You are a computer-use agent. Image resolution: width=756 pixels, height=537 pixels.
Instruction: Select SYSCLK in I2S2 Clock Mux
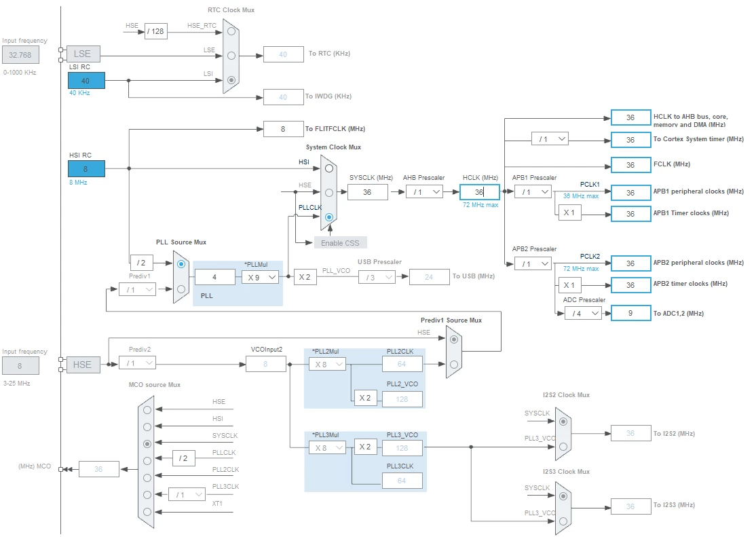563,422
